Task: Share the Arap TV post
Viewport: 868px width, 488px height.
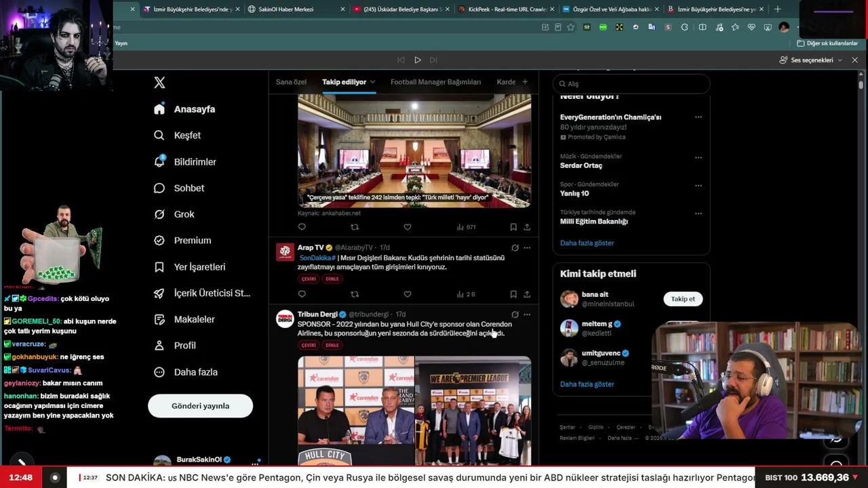Action: (x=527, y=294)
